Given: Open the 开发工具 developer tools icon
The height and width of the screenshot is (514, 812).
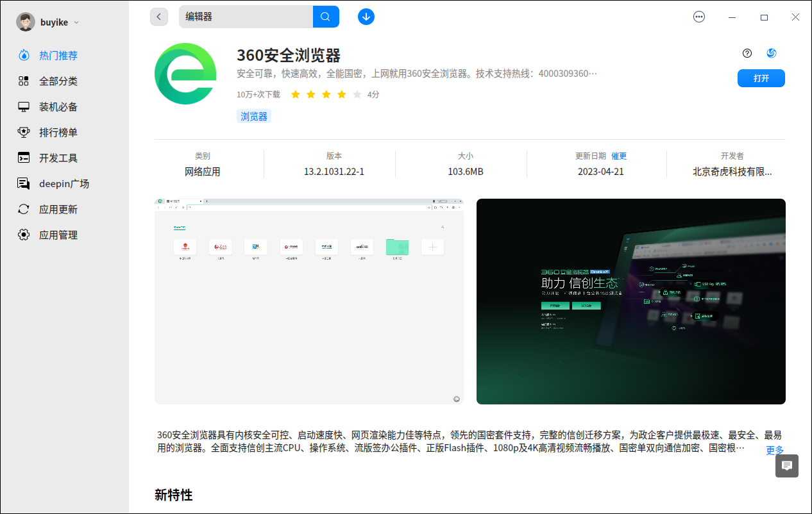Looking at the screenshot, I should pyautogui.click(x=24, y=158).
